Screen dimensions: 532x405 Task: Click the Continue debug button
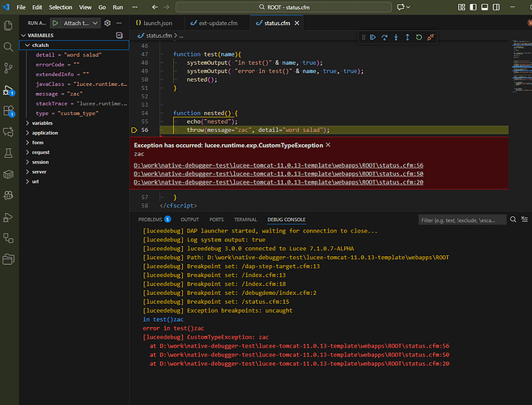(373, 37)
